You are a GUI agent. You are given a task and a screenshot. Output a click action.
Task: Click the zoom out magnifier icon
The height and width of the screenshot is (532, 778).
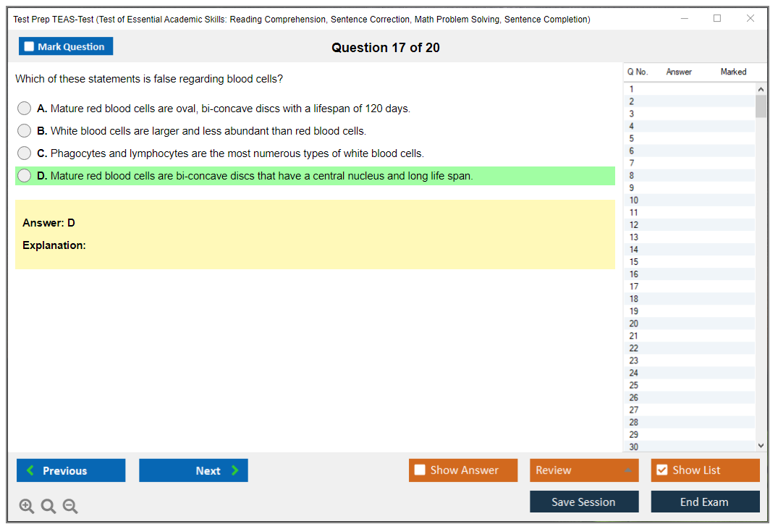pos(70,507)
